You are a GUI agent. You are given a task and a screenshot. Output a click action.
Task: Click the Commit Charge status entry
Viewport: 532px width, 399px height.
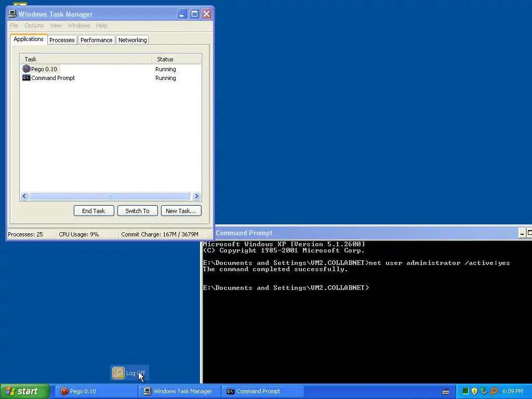coord(159,234)
